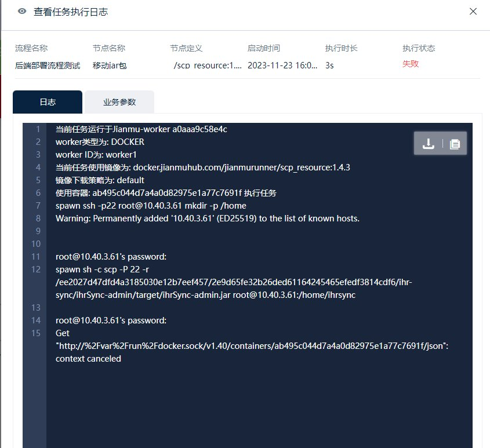Click log line 1 Jianmu-worker text
Screen dimensions: 490x448
click(x=141, y=129)
